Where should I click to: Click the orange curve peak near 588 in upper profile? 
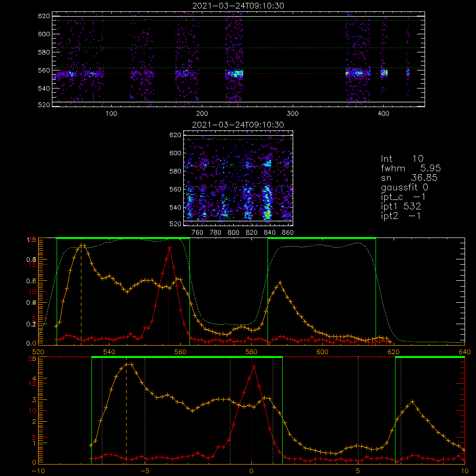click(x=280, y=283)
